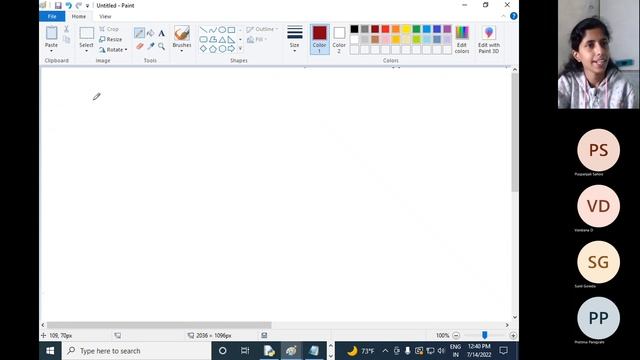Open the Rotate dropdown
This screenshot has width=640, height=360.
click(x=113, y=49)
